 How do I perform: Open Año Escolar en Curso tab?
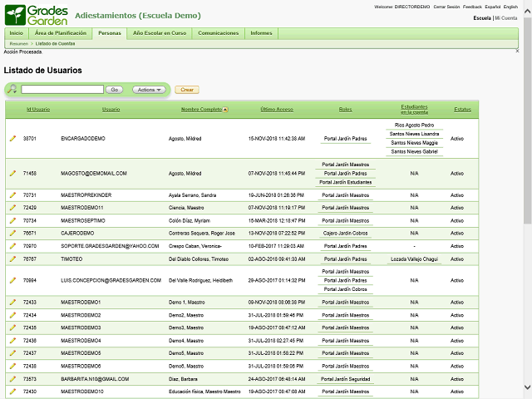pos(160,33)
